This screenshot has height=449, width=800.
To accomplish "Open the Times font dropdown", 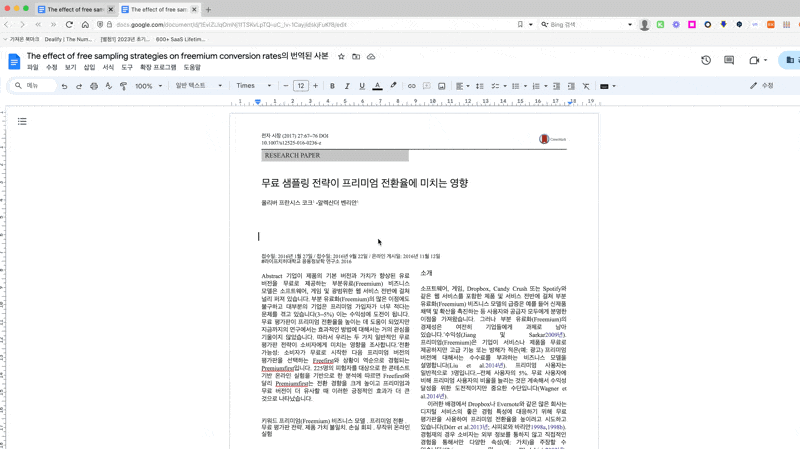I will coord(254,86).
